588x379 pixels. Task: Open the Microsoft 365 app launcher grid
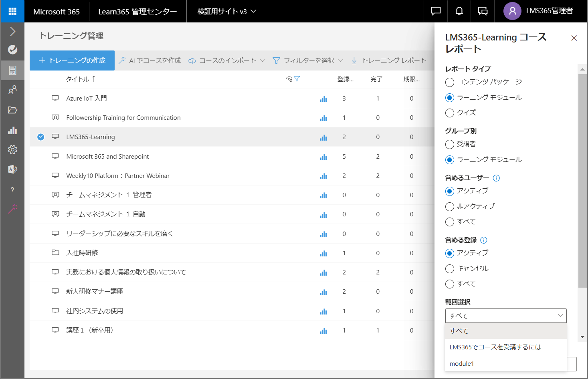point(12,11)
